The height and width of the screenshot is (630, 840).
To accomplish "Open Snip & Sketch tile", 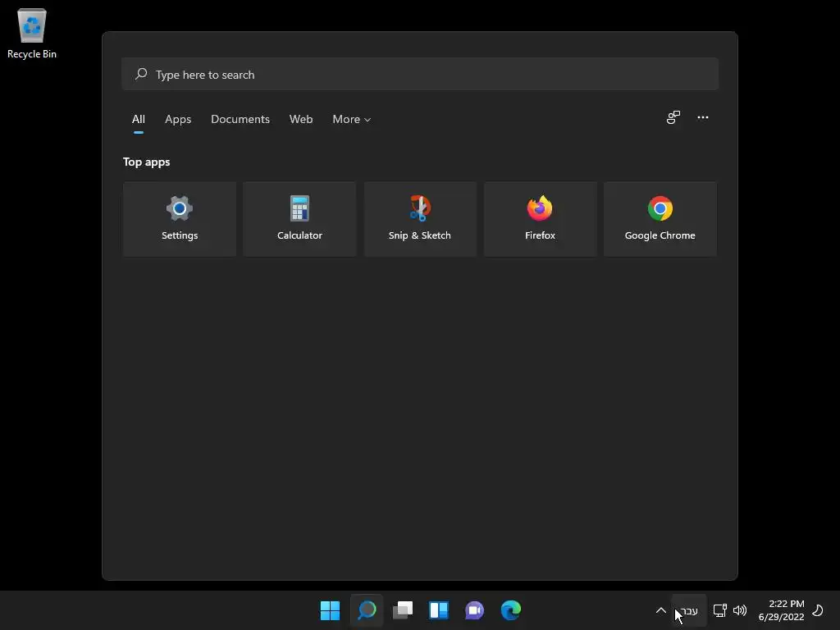I will [x=420, y=218].
